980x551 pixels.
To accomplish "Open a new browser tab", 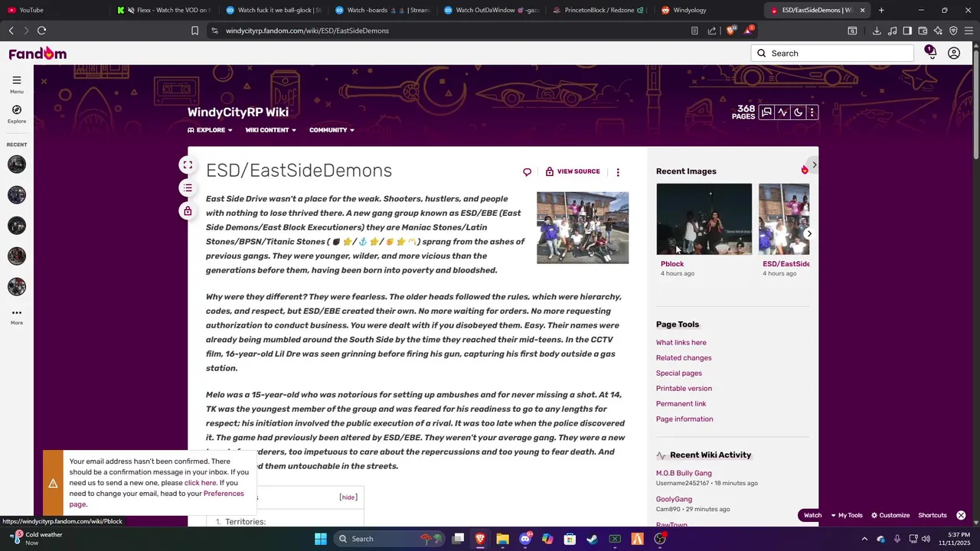I will 881,10.
